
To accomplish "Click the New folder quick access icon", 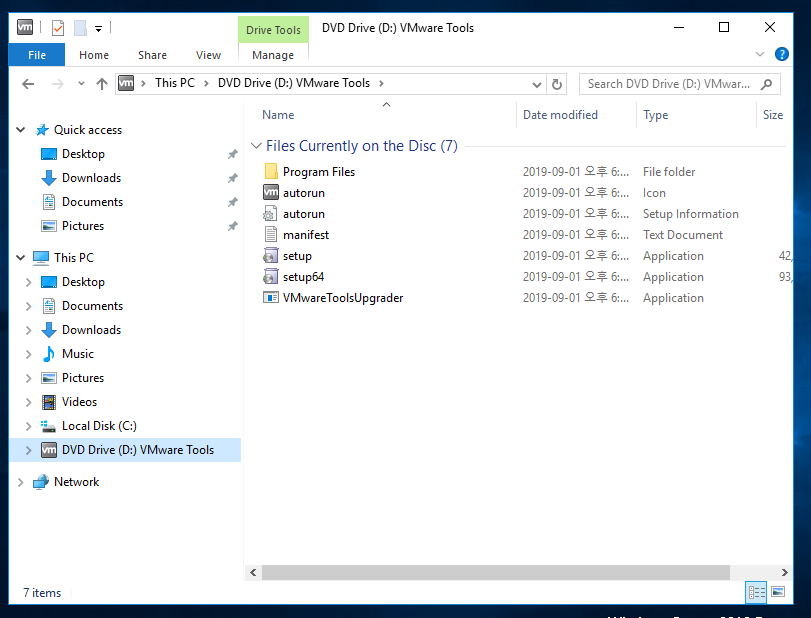I will click(80, 28).
